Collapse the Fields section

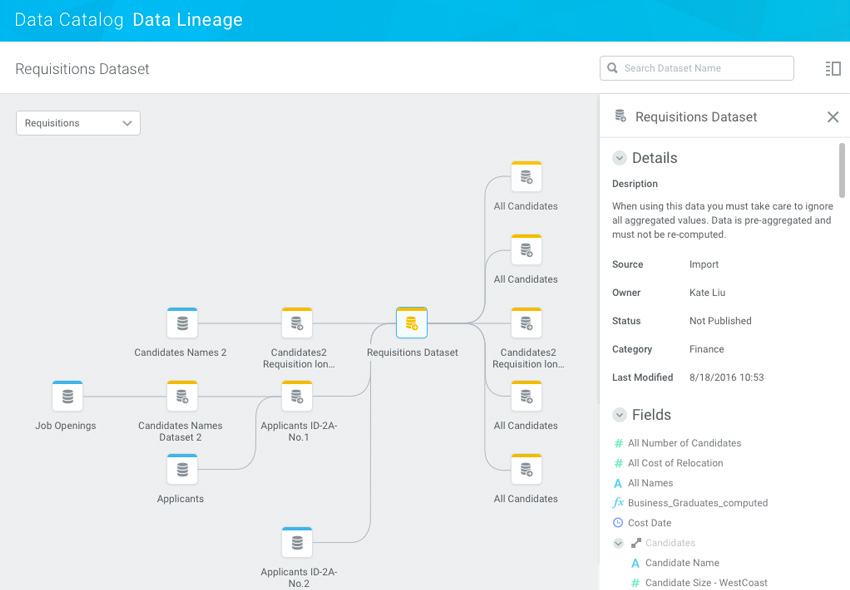pos(619,415)
